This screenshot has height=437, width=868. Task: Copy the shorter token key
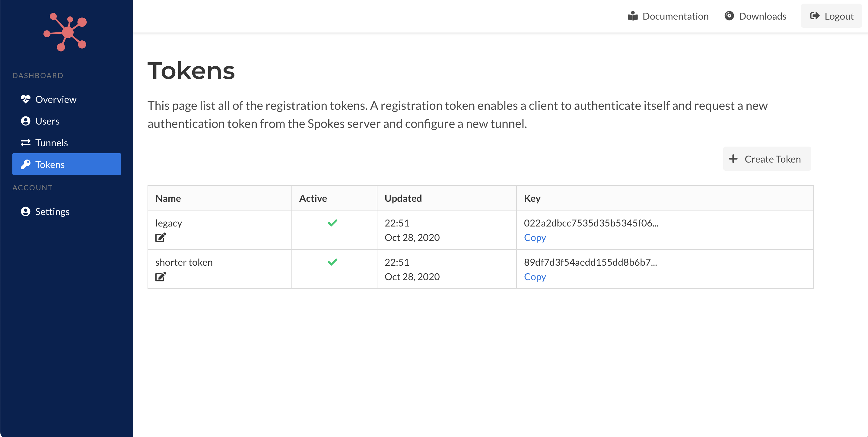[535, 277]
